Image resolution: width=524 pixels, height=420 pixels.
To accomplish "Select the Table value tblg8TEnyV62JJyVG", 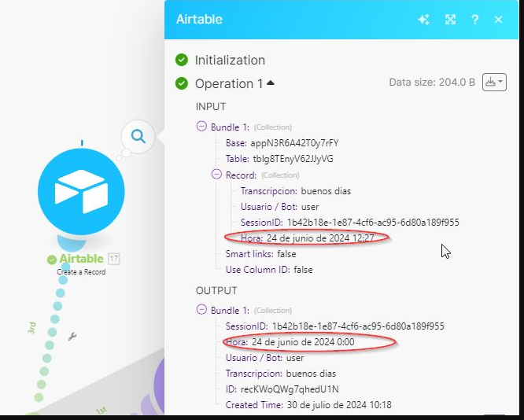I will [x=293, y=159].
